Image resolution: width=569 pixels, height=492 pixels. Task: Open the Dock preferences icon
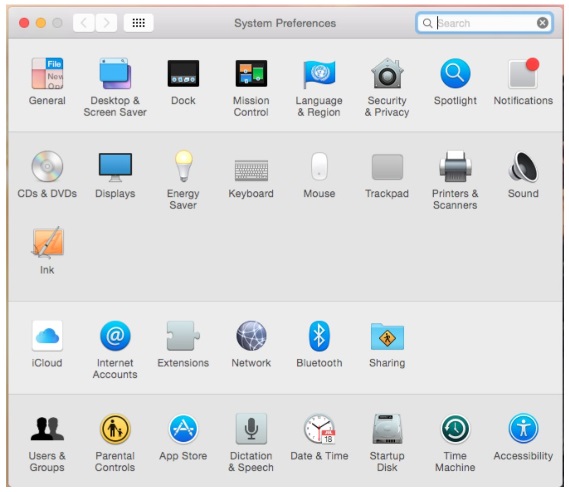183,74
